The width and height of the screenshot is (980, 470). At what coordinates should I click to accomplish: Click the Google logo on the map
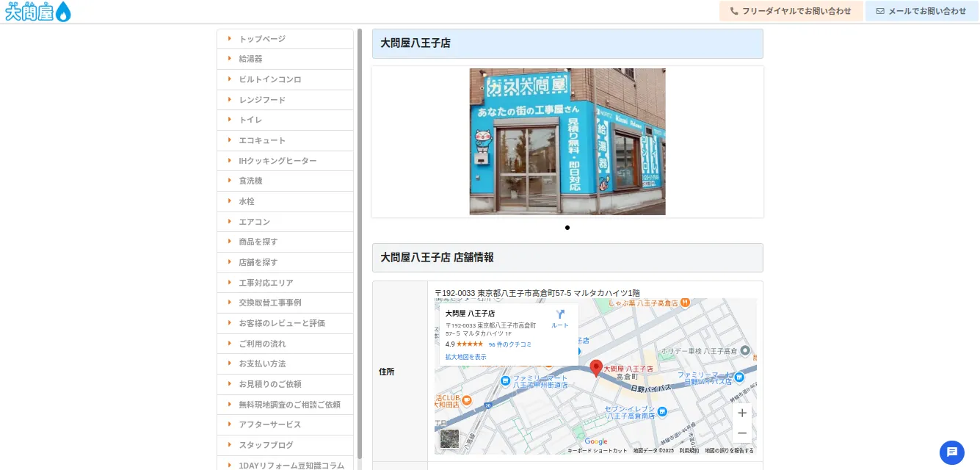[596, 441]
